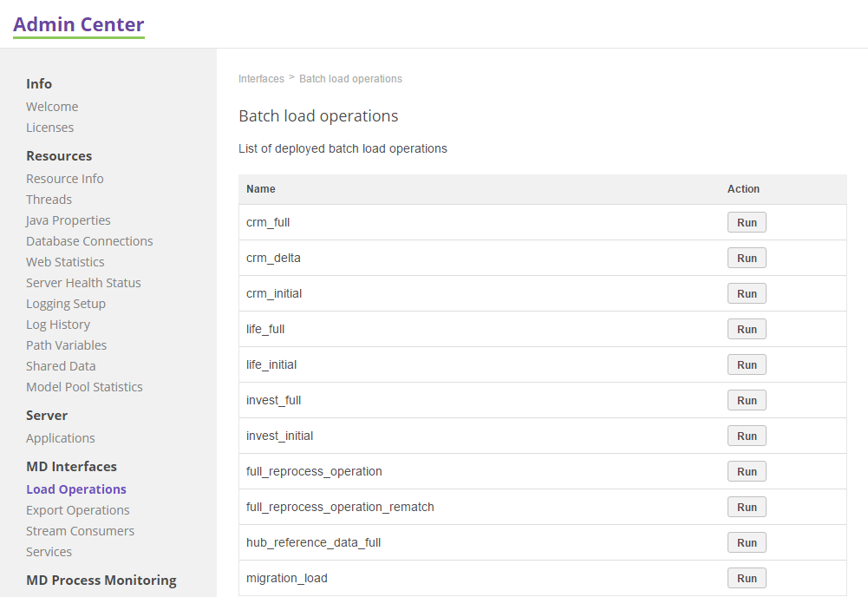The image size is (868, 597).
Task: Open the life_initial operation
Action: tap(271, 364)
